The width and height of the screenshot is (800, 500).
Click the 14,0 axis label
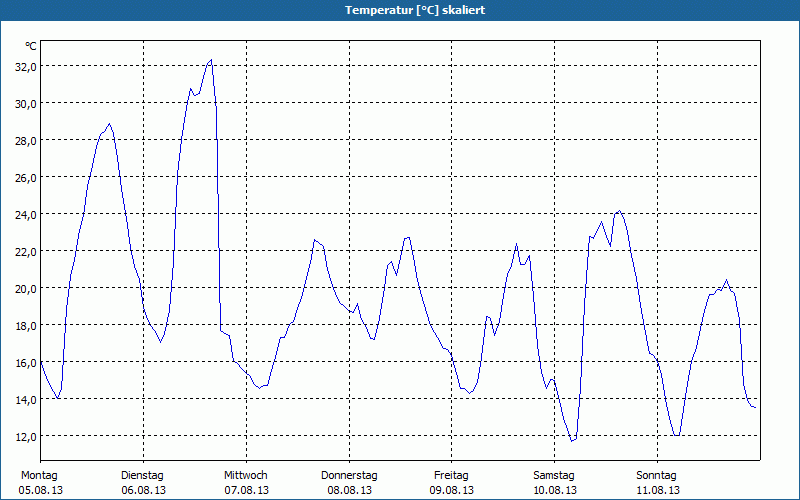26,399
